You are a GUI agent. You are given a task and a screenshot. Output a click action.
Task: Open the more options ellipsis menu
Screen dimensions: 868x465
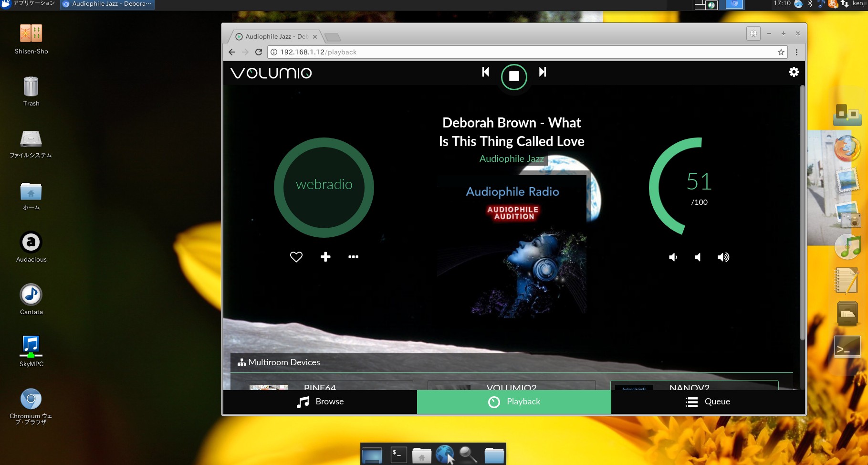pyautogui.click(x=353, y=257)
